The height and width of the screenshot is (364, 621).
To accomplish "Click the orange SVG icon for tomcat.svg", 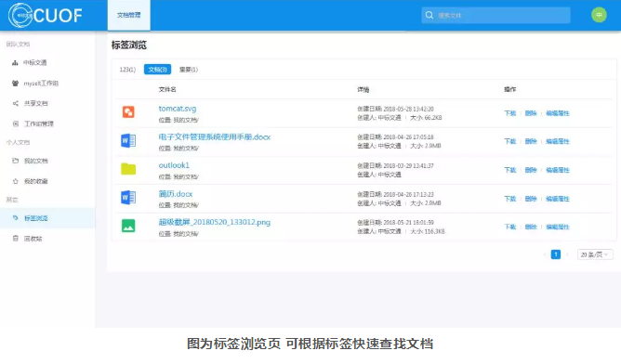I will [x=128, y=112].
